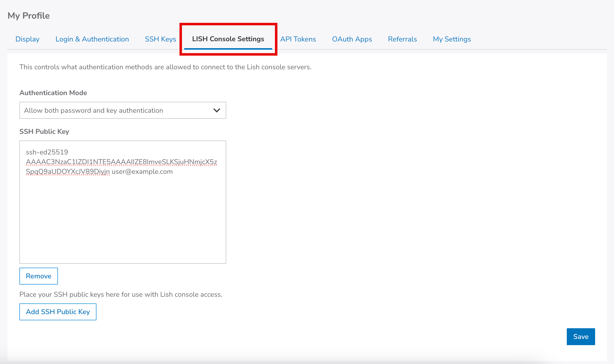Click user@example.com in the key field

point(142,172)
